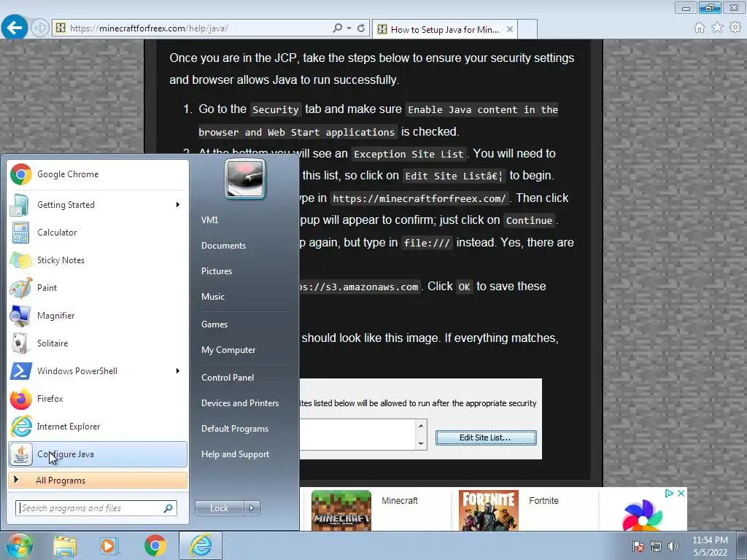
Task: Open Sticky Notes from Start menu
Action: pyautogui.click(x=98, y=260)
